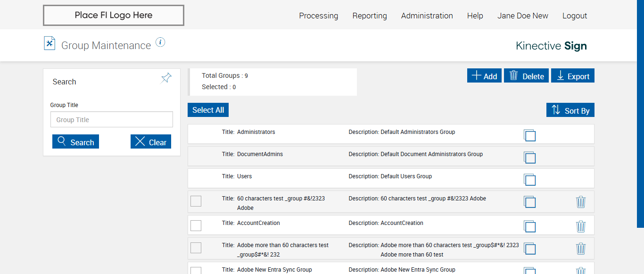Open the Jane Doe New user menu
The image size is (644, 274).
[x=522, y=16]
